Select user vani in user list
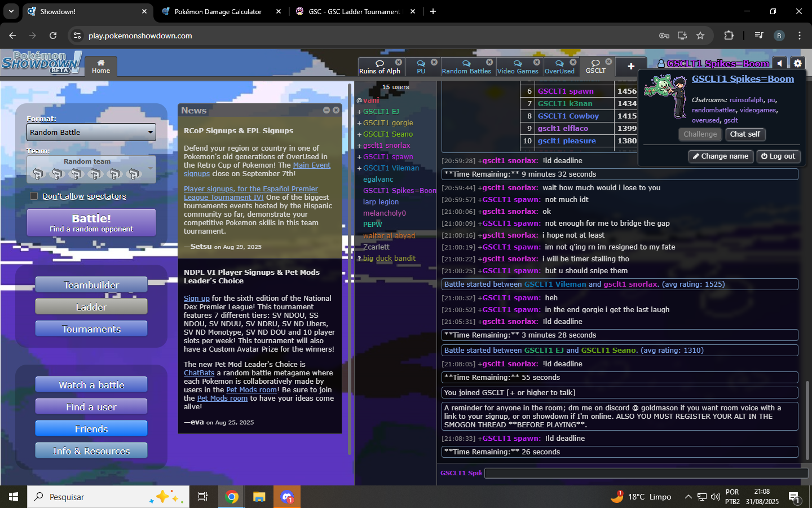 click(371, 100)
